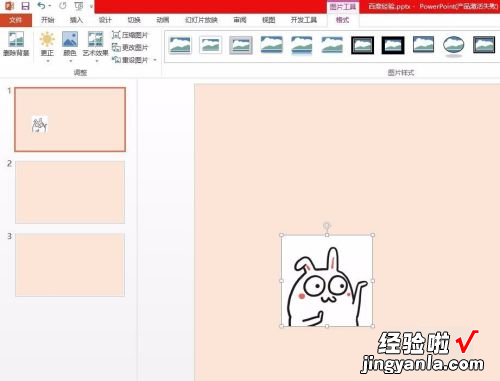Click 更改图片 (Change Picture) button
This screenshot has height=381, width=500.
[130, 47]
